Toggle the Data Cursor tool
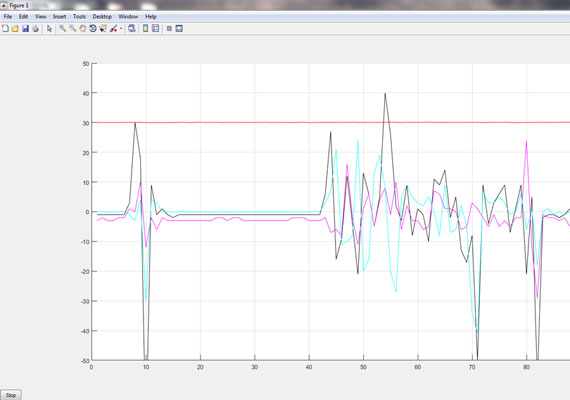570x400 pixels. [x=103, y=28]
